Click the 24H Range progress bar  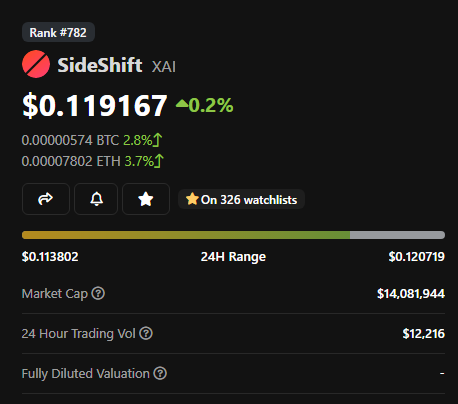click(x=233, y=235)
